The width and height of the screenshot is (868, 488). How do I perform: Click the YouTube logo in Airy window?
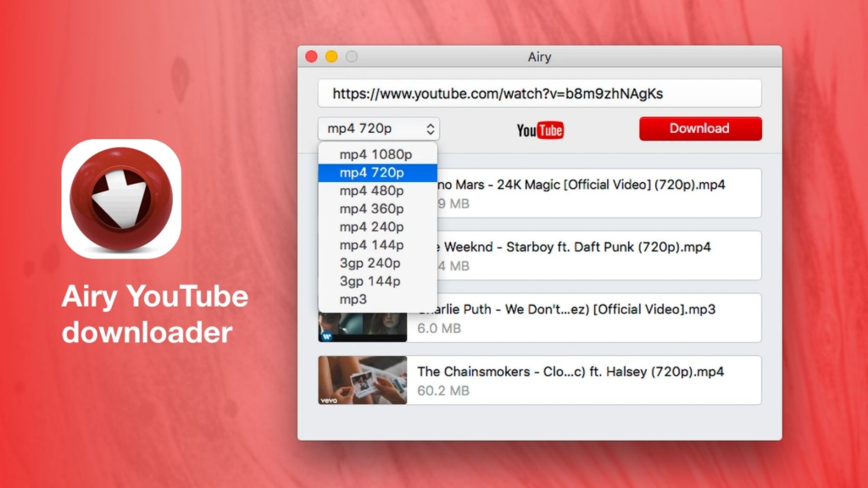click(x=540, y=130)
